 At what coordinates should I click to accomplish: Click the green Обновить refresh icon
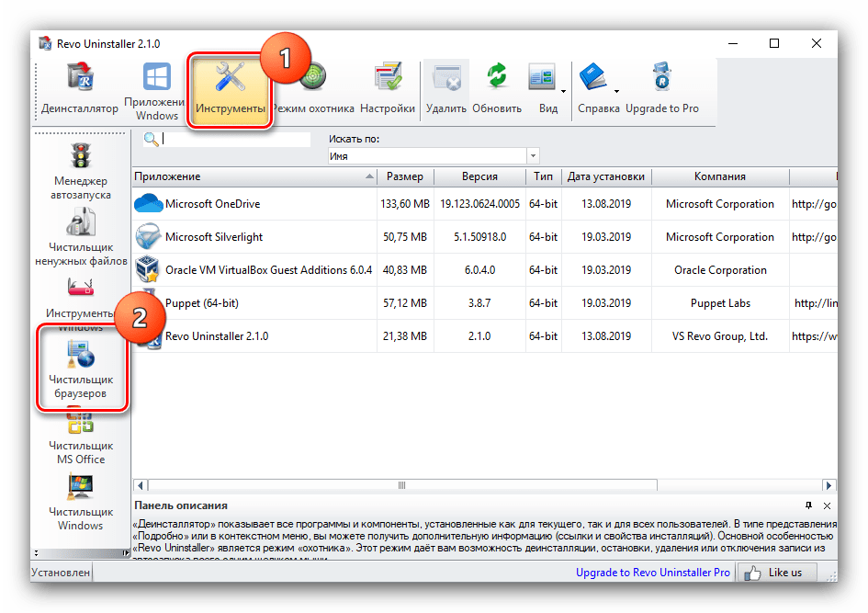click(497, 89)
